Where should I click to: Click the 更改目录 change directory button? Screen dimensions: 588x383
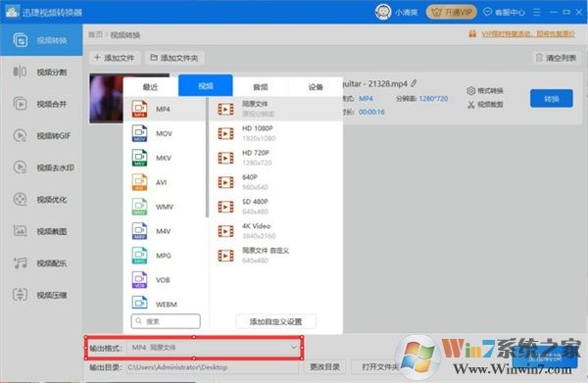(324, 366)
